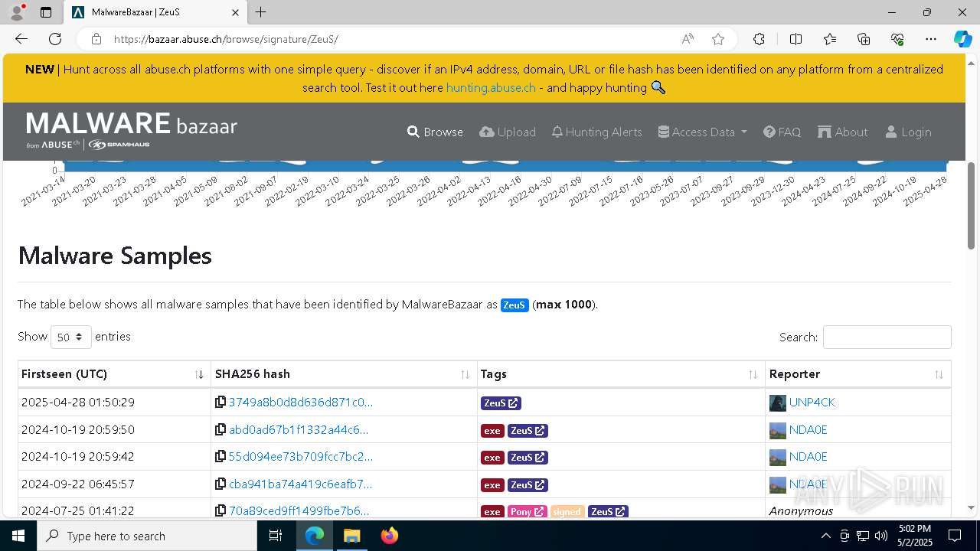
Task: Open the tab actions menu icon
Action: pyautogui.click(x=46, y=12)
